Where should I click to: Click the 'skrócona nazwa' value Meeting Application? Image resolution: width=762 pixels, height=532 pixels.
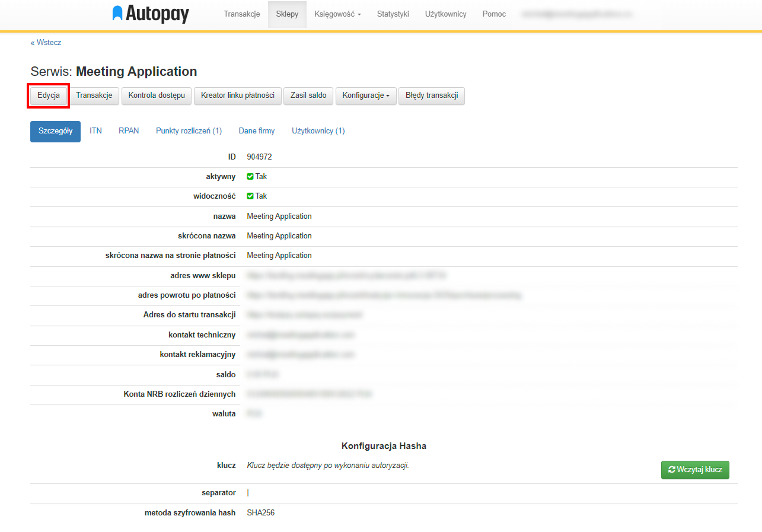pyautogui.click(x=279, y=235)
